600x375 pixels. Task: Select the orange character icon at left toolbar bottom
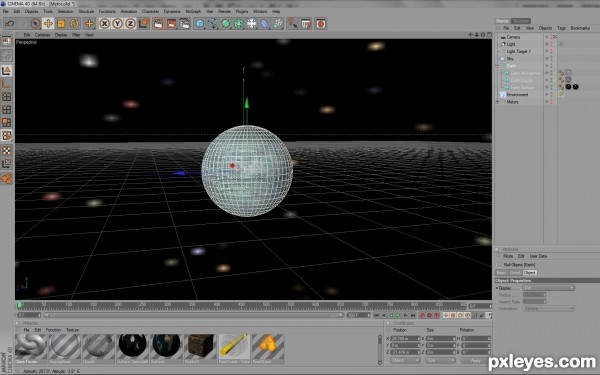coord(7,178)
